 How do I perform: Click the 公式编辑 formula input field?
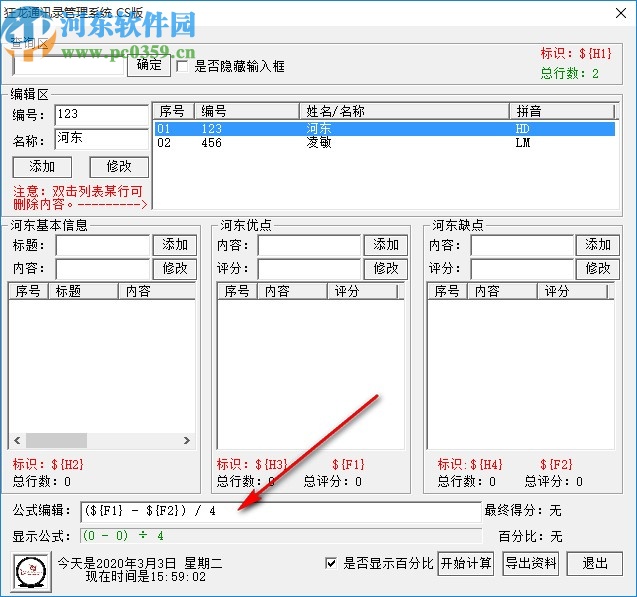(x=281, y=511)
